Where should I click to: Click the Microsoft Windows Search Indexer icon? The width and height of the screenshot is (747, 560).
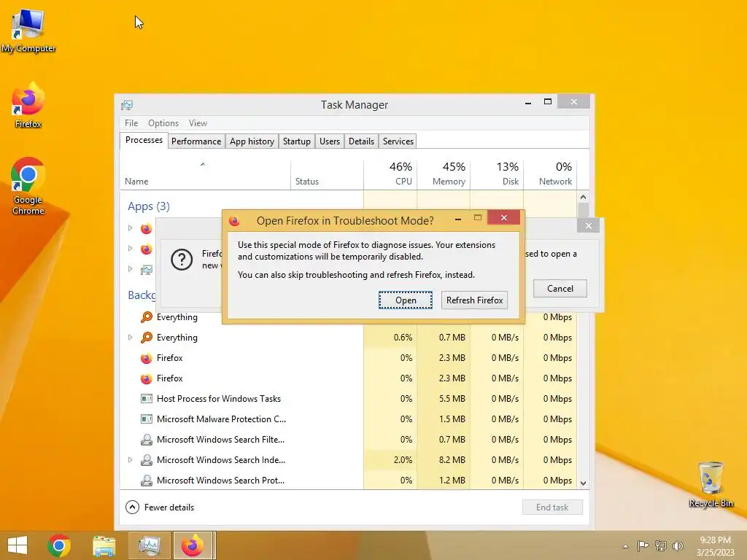pyautogui.click(x=146, y=460)
